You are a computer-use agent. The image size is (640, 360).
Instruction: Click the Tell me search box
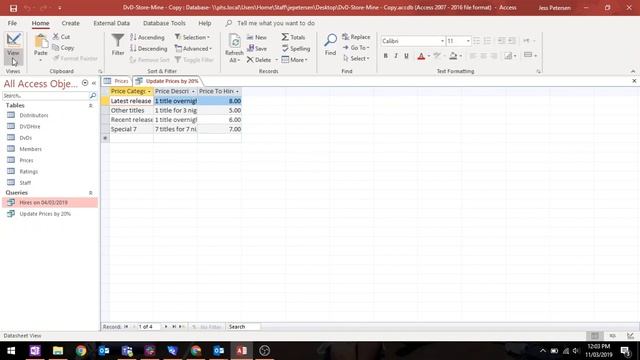tap(276, 23)
